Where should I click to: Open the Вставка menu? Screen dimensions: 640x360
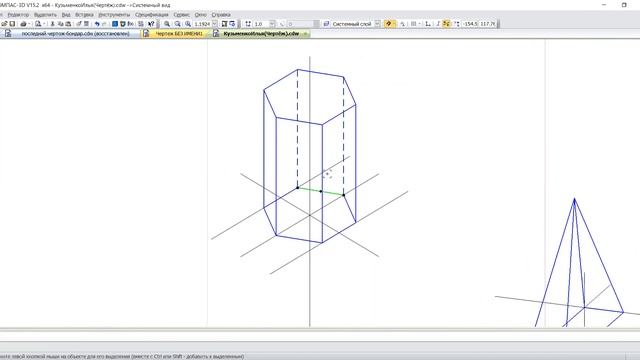[x=84, y=15]
